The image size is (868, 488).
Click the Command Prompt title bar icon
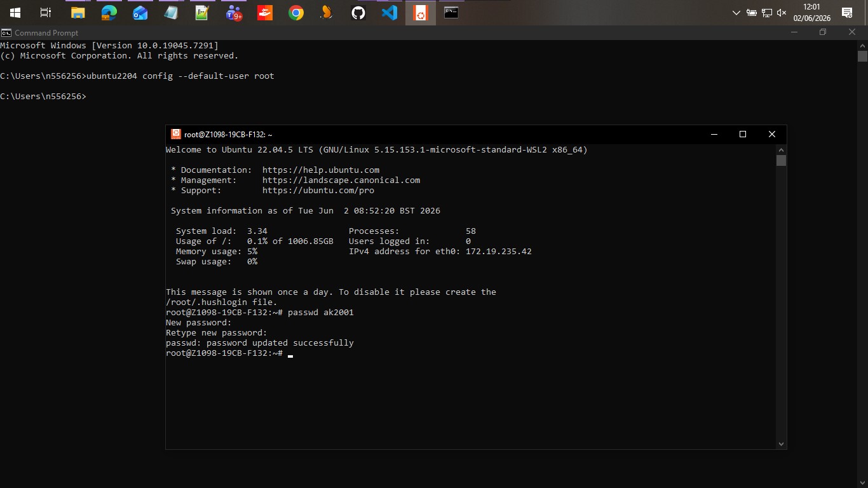[6, 32]
